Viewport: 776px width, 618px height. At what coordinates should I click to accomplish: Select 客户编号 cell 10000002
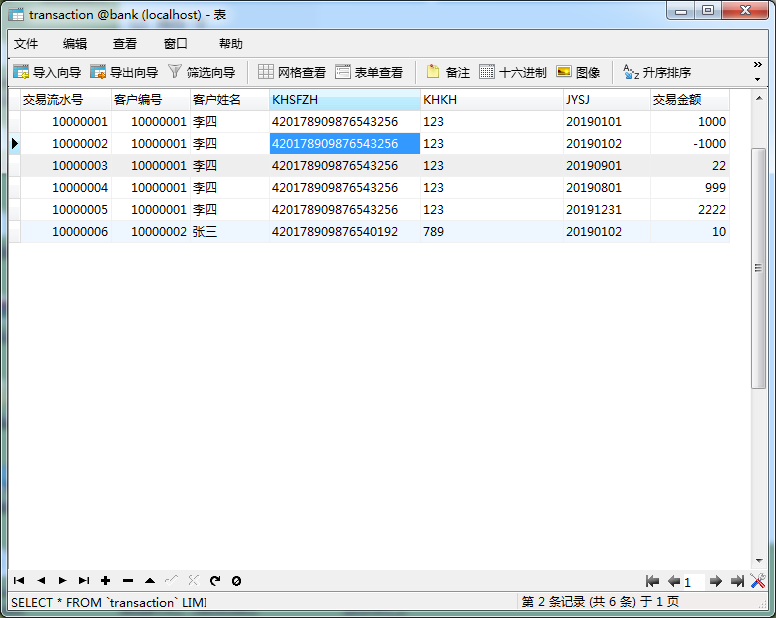(x=151, y=232)
